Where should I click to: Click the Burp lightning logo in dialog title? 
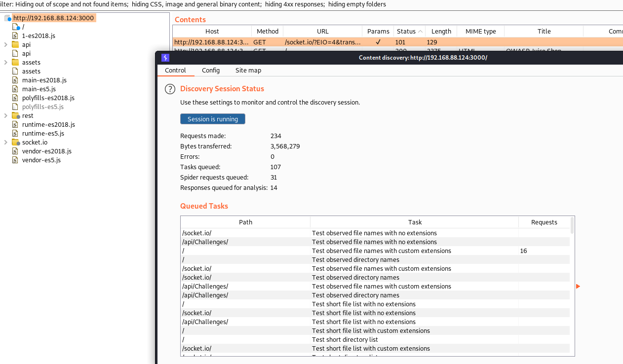click(x=165, y=58)
